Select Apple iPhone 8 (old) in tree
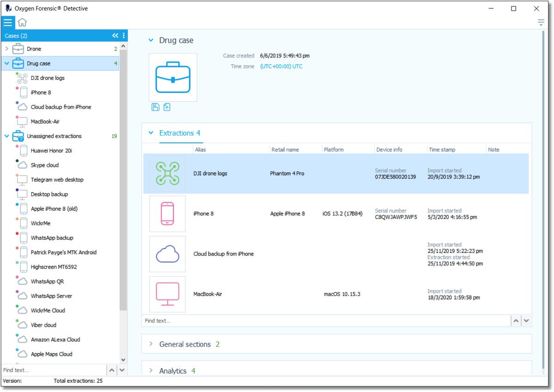554x392 pixels. coord(54,209)
